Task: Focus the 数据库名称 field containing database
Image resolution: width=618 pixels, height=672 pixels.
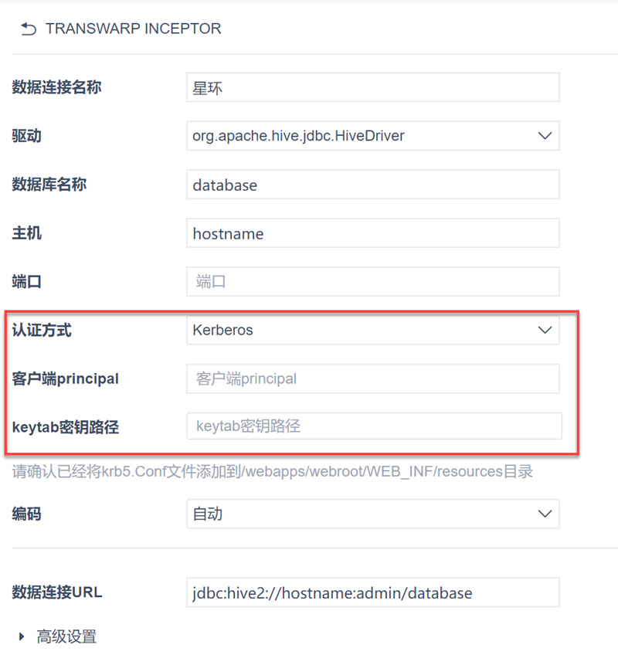Action: point(372,185)
